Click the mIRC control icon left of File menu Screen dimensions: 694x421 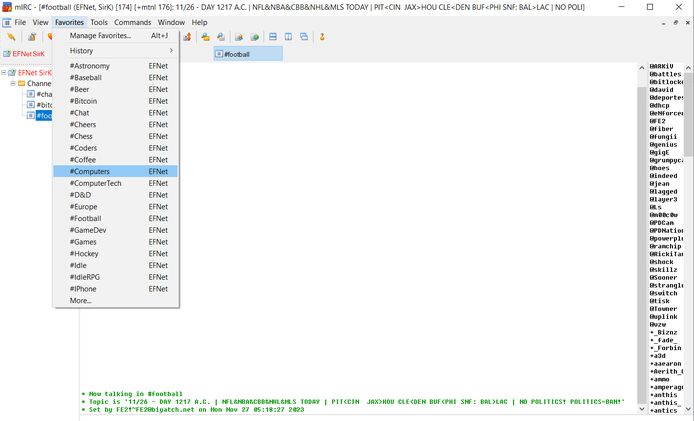click(7, 22)
